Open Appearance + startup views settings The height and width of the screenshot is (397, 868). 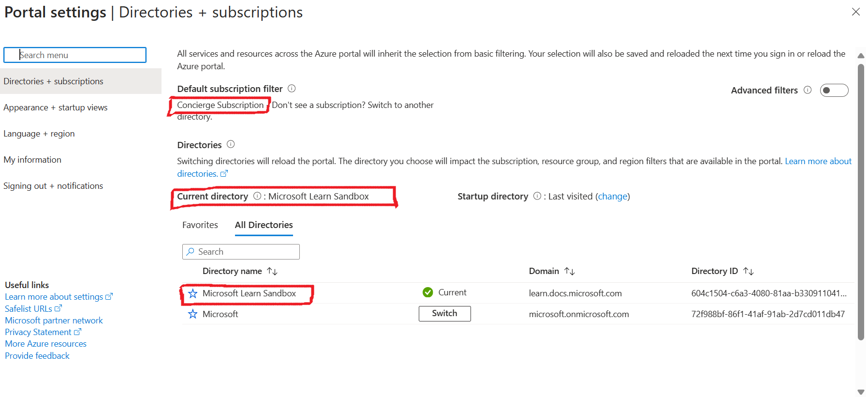point(56,107)
